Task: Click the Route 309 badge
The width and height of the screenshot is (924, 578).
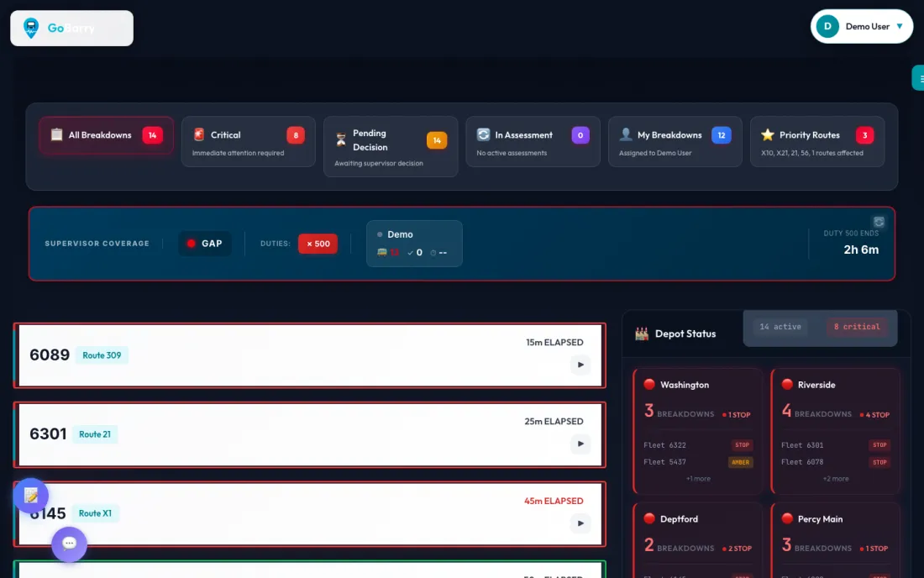Action: click(x=102, y=355)
